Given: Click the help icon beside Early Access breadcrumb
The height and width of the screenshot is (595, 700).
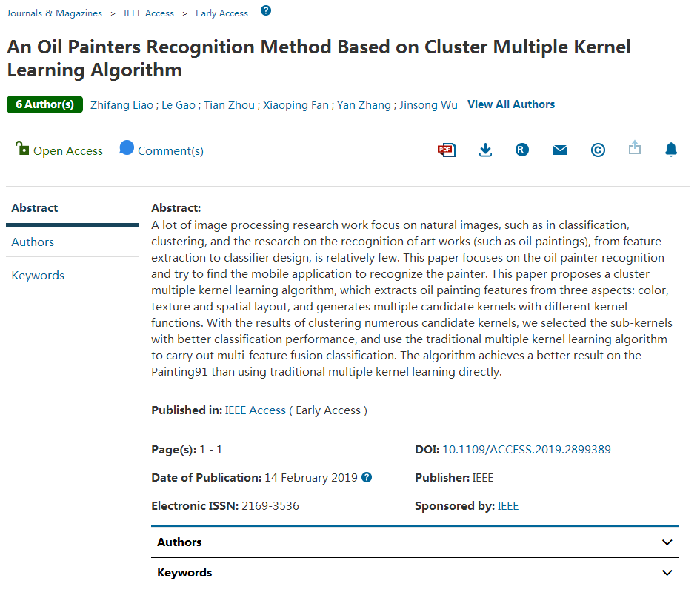Looking at the screenshot, I should coord(266,10).
